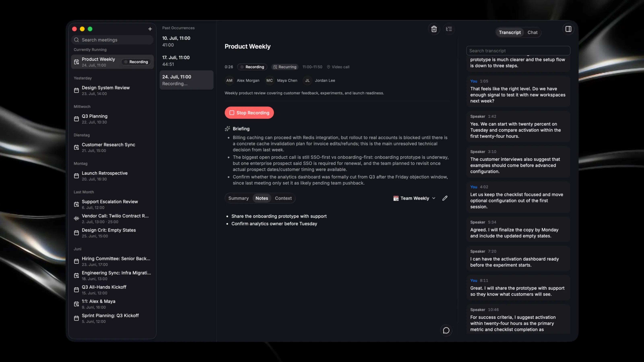Click the calendar icon of Q3 Planning
The width and height of the screenshot is (644, 362).
pyautogui.click(x=76, y=119)
